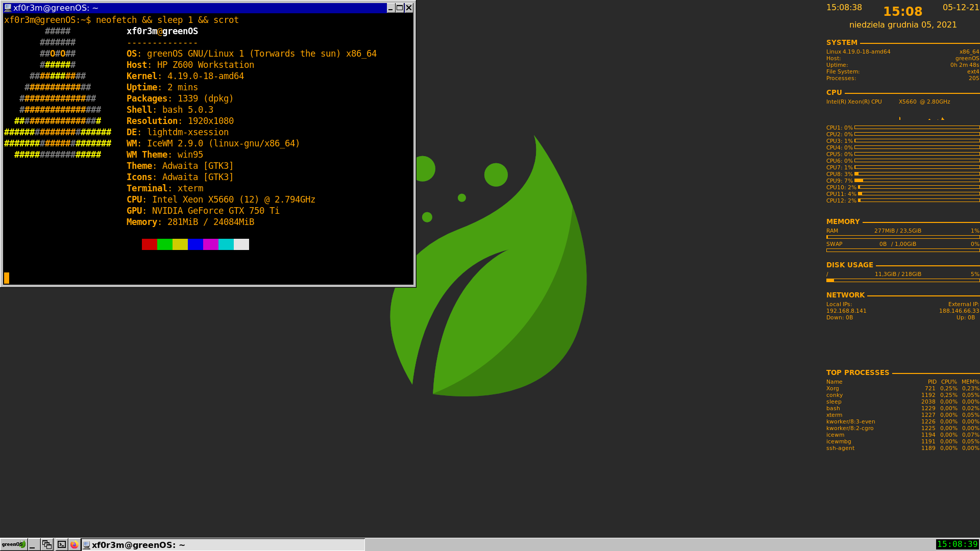Viewport: 980px width, 551px height.
Task: Click the xterm title bar text
Action: tap(56, 8)
